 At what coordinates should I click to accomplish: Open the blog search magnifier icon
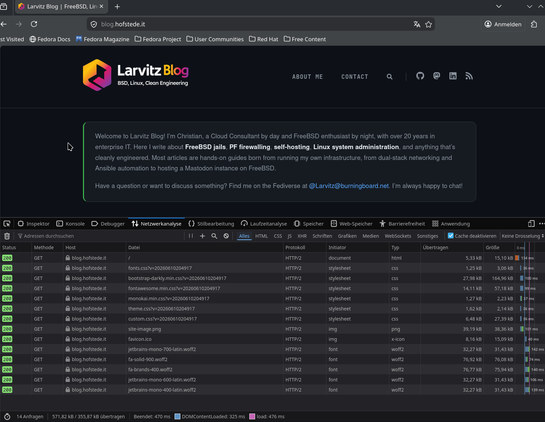(389, 76)
